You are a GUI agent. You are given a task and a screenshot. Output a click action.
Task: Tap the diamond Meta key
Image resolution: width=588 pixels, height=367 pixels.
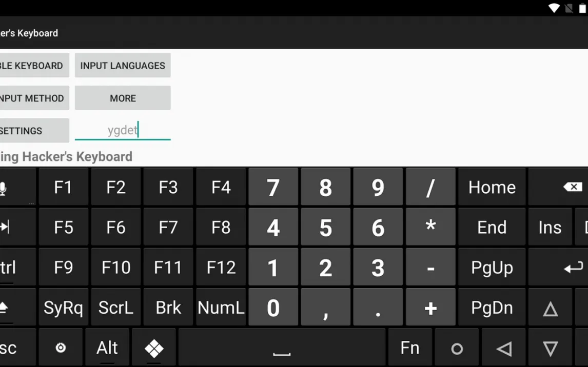(154, 348)
